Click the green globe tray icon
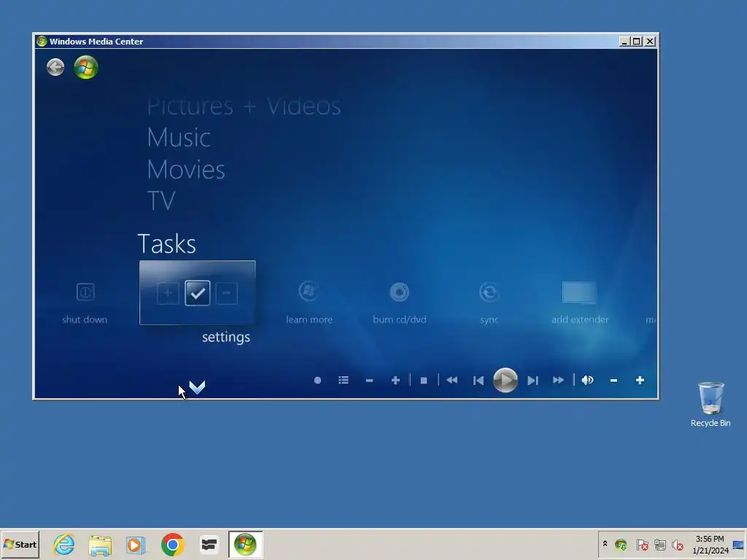 (x=621, y=545)
